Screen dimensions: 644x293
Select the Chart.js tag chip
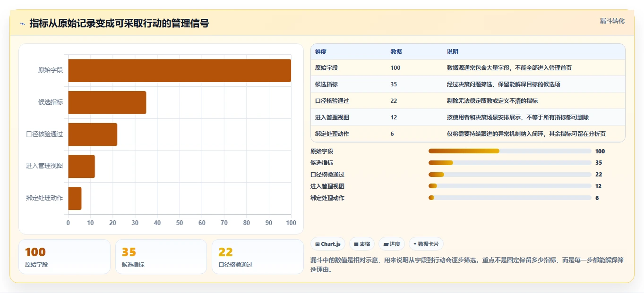point(327,244)
